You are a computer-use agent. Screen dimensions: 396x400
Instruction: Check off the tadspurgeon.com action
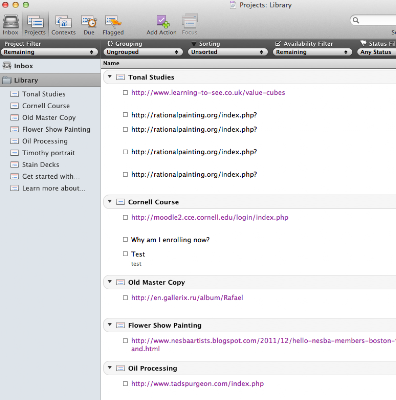[x=125, y=384]
